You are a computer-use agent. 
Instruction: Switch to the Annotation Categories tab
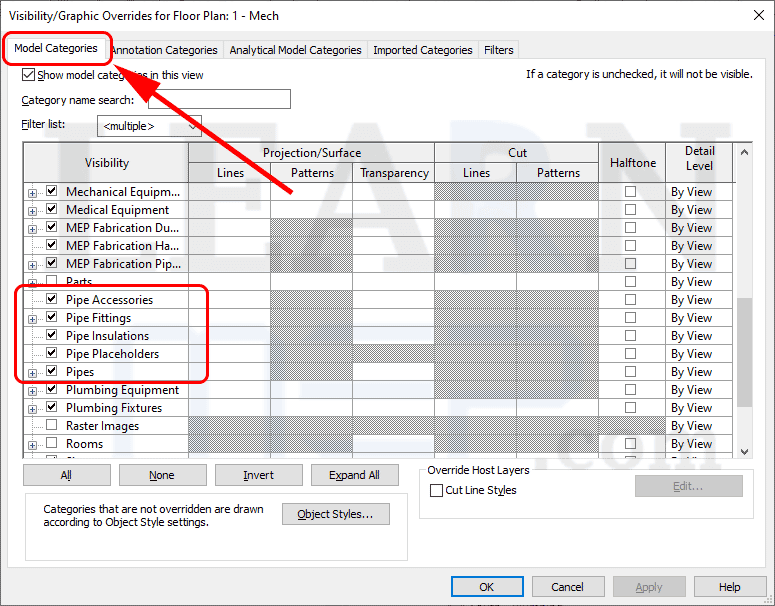[164, 50]
